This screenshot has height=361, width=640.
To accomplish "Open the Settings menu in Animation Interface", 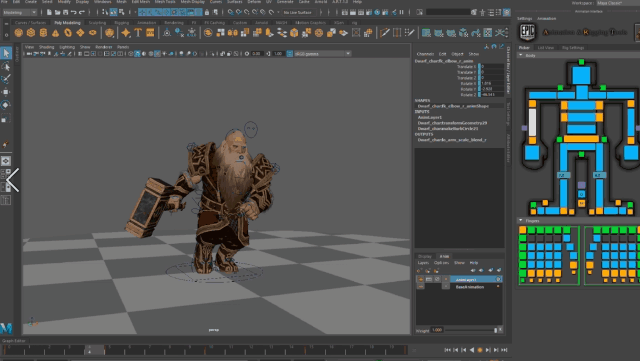I will tap(524, 18).
